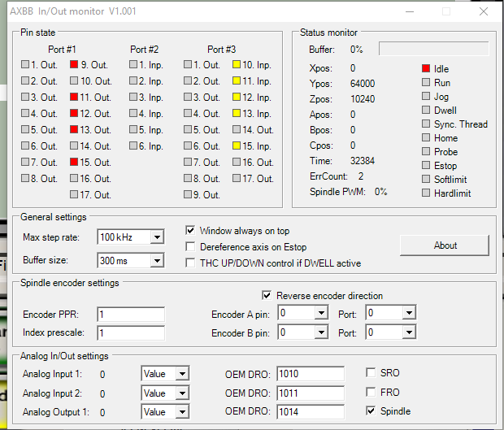Click the Zpos value 10240
504x430 pixels.
363,99
